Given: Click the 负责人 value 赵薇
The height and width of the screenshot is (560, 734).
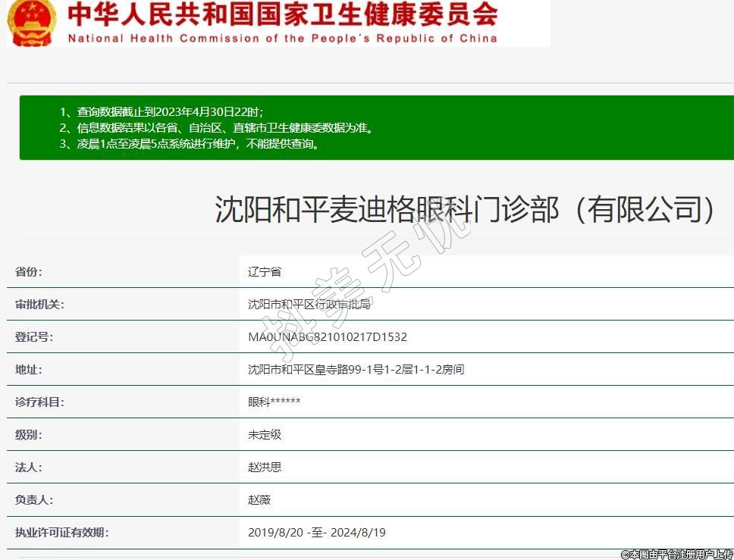Looking at the screenshot, I should click(x=259, y=500).
